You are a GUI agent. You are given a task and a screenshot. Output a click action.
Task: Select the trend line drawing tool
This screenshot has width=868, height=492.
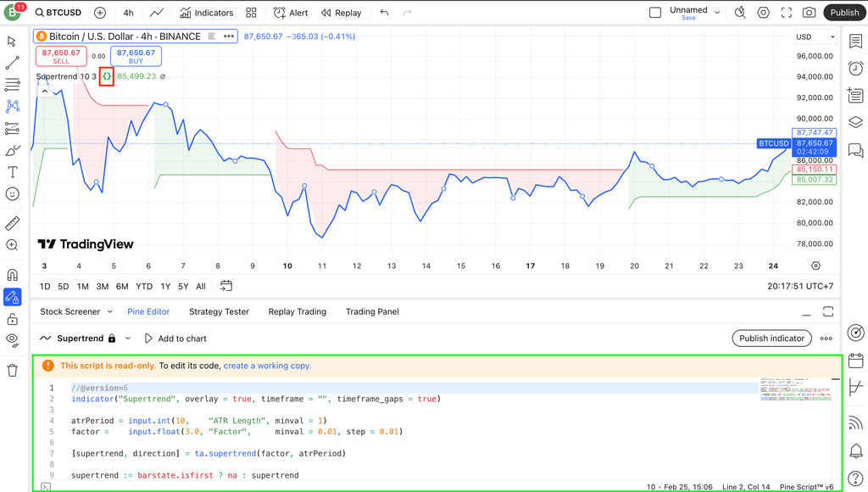pos(13,64)
